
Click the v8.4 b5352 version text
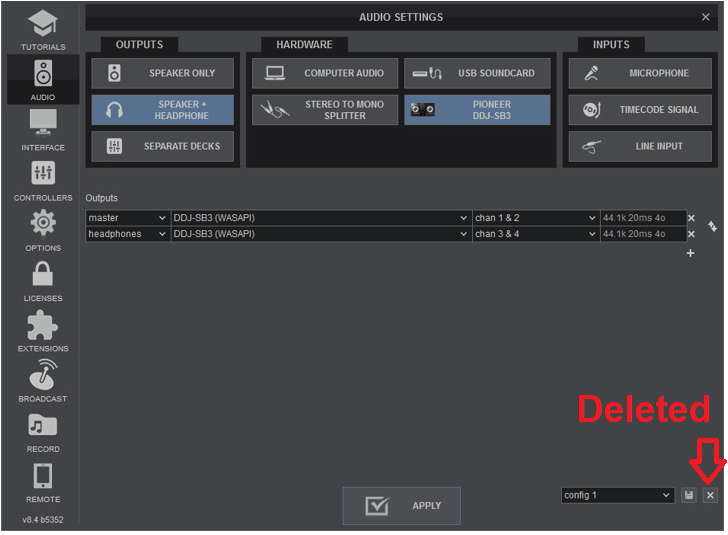pyautogui.click(x=43, y=520)
